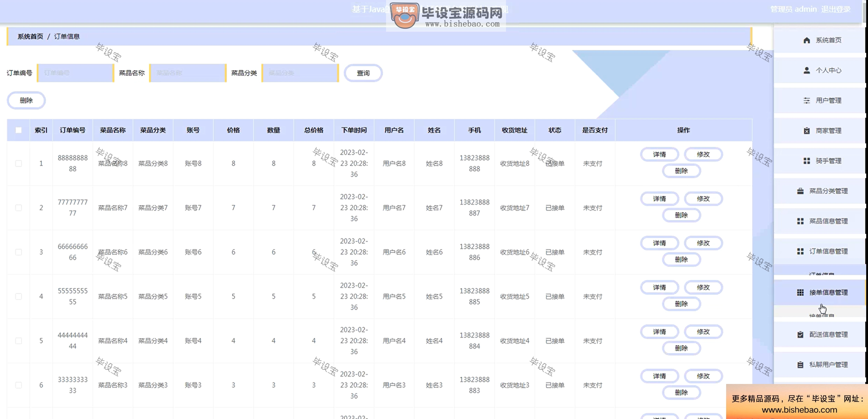
Task: Open 私聊用户管理 menu
Action: 820,365
